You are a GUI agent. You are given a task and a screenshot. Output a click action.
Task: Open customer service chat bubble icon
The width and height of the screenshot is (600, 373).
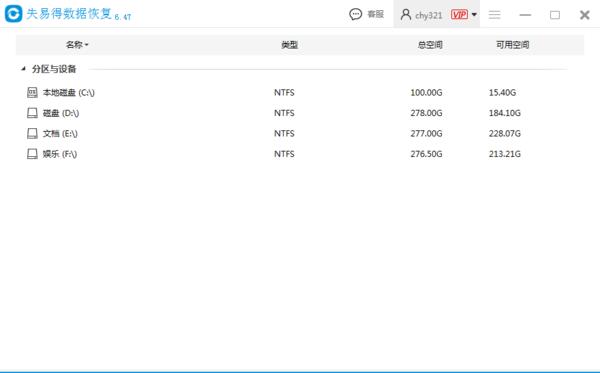(355, 15)
